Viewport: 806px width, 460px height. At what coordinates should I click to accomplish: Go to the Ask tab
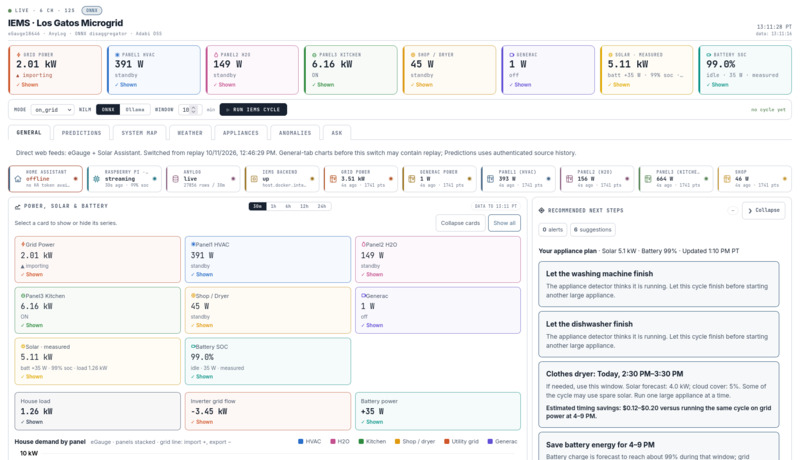point(337,133)
